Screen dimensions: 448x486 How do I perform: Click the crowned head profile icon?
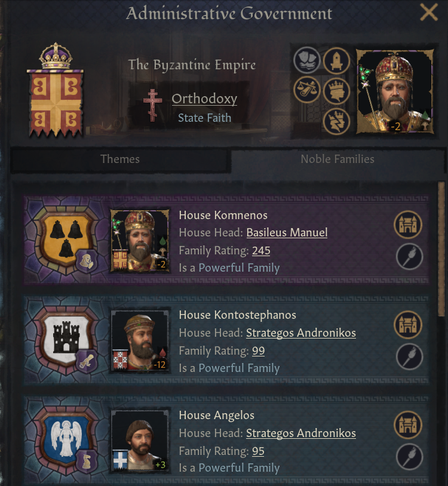click(x=336, y=91)
